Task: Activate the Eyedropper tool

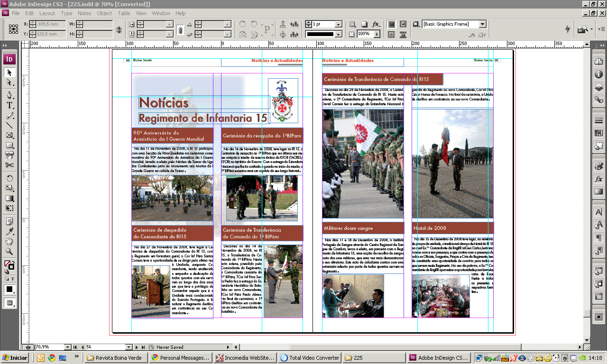Action: (x=9, y=232)
